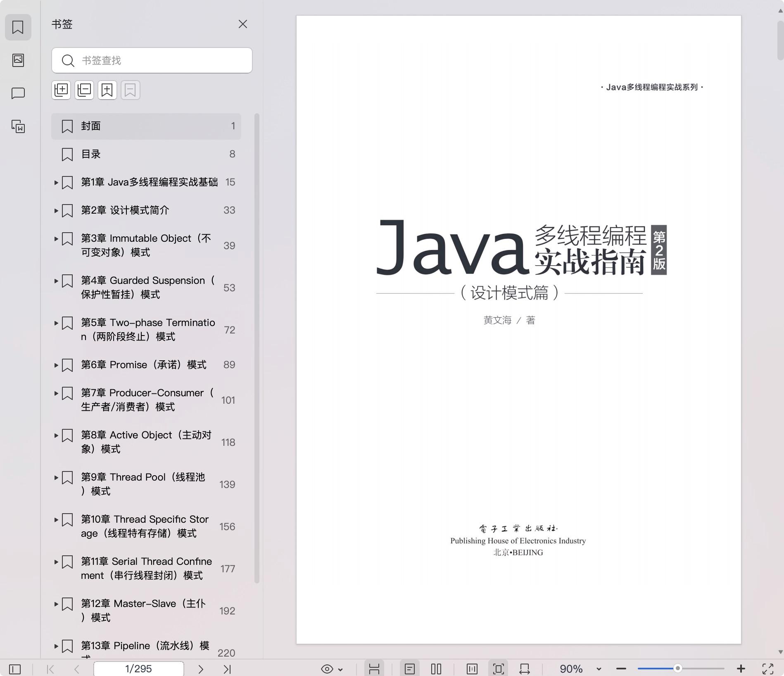
Task: Fit page to width
Action: coord(525,669)
